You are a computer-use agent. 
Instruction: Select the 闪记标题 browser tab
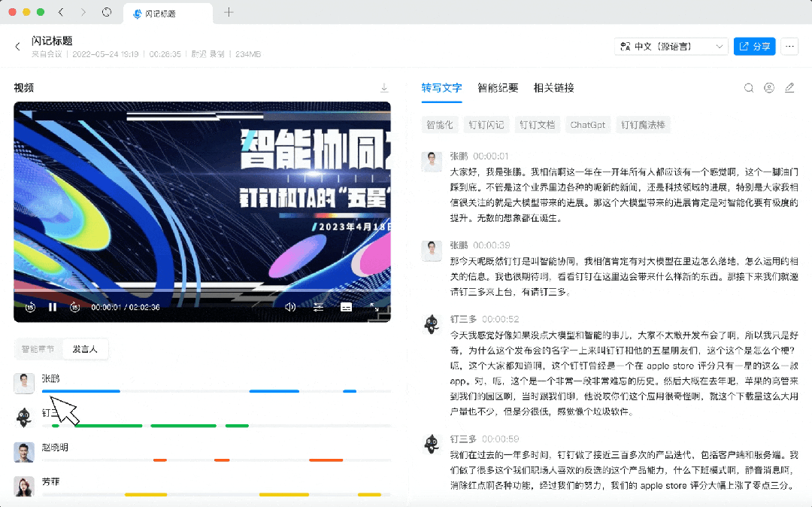coord(168,14)
